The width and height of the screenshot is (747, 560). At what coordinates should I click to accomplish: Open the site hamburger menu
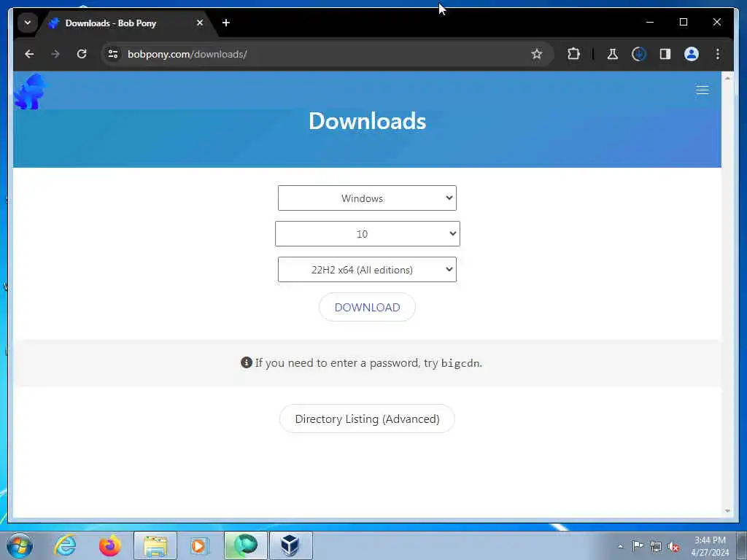point(703,90)
